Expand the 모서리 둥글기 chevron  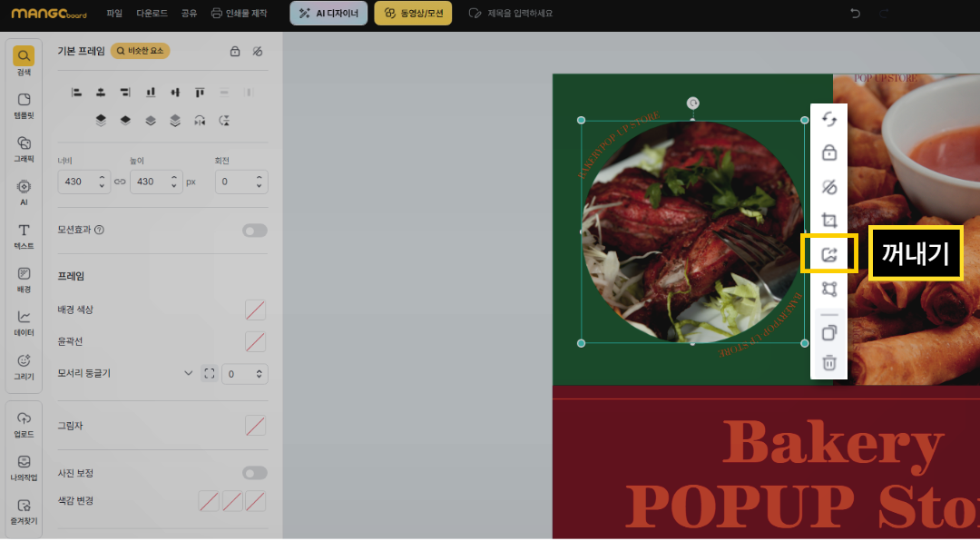click(189, 373)
